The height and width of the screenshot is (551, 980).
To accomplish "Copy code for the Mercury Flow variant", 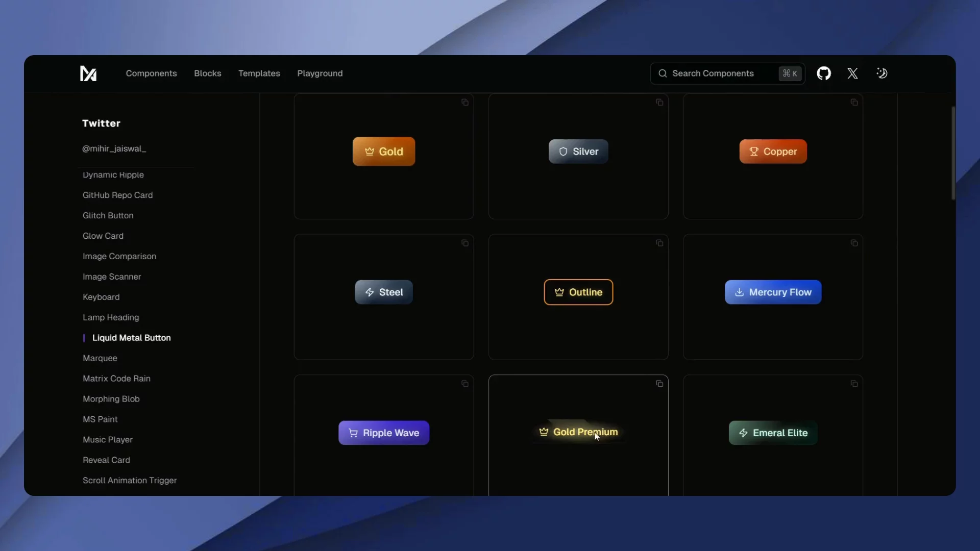I will tap(853, 243).
